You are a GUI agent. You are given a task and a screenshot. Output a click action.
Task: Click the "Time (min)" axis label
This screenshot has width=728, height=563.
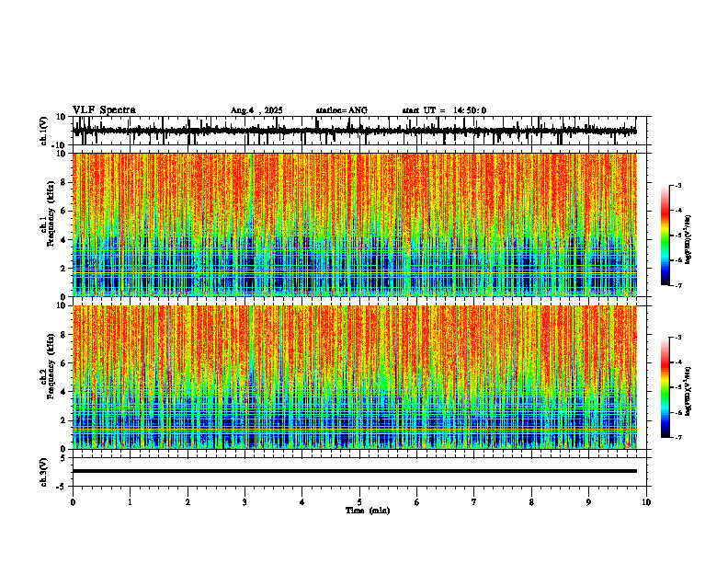click(368, 511)
